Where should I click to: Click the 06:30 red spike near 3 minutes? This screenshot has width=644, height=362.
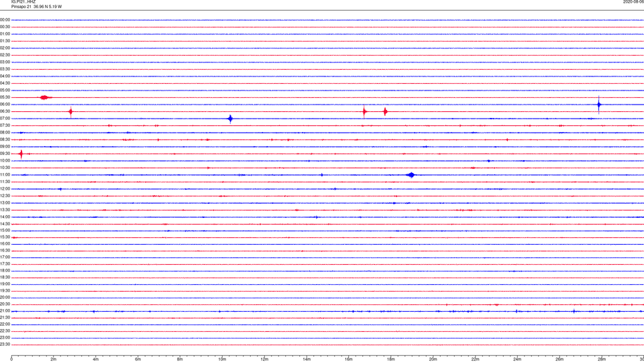71,112
